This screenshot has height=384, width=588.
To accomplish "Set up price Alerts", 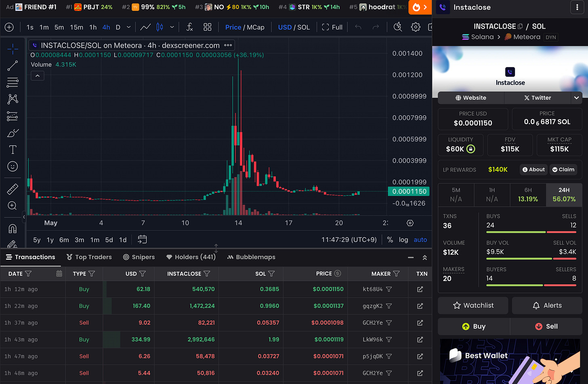I will [547, 306].
